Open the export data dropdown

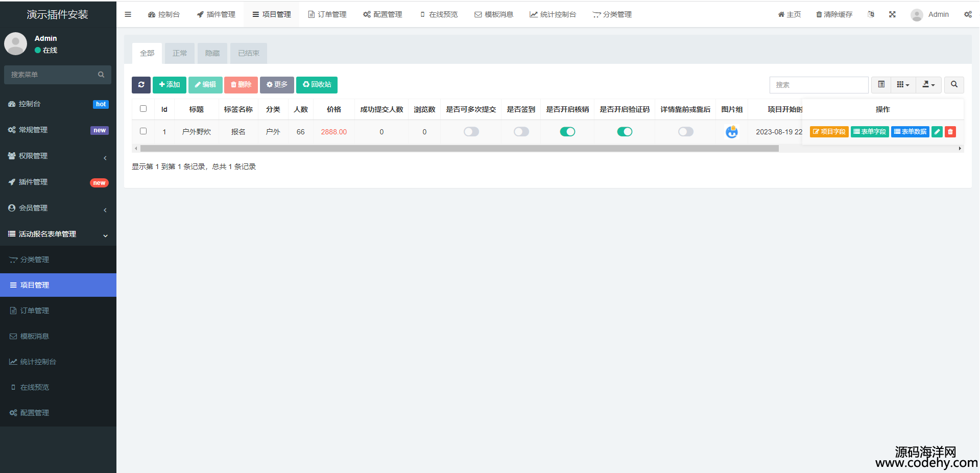(928, 85)
